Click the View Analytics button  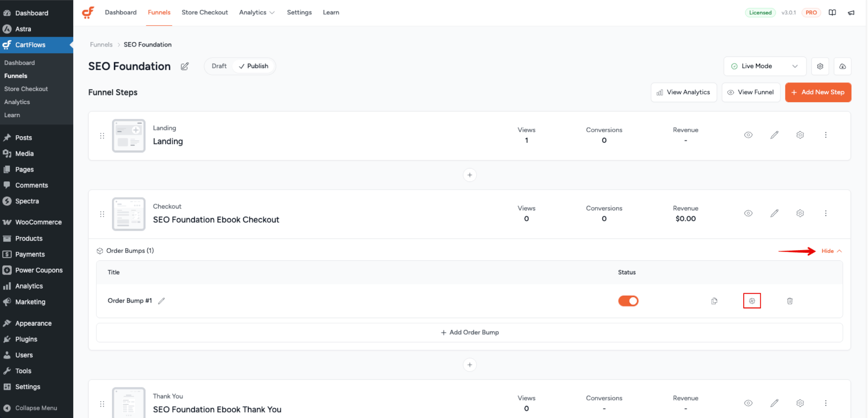click(x=684, y=92)
